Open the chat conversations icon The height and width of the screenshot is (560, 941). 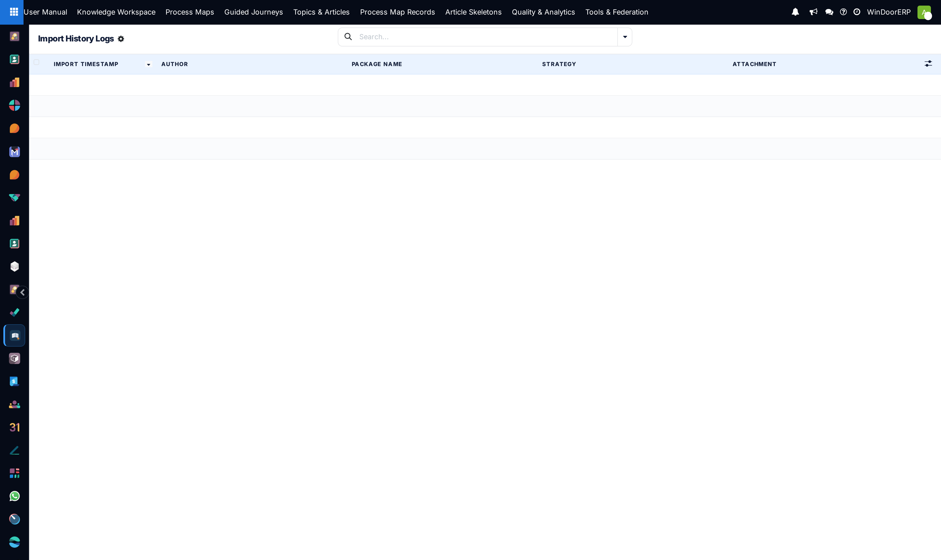point(829,12)
